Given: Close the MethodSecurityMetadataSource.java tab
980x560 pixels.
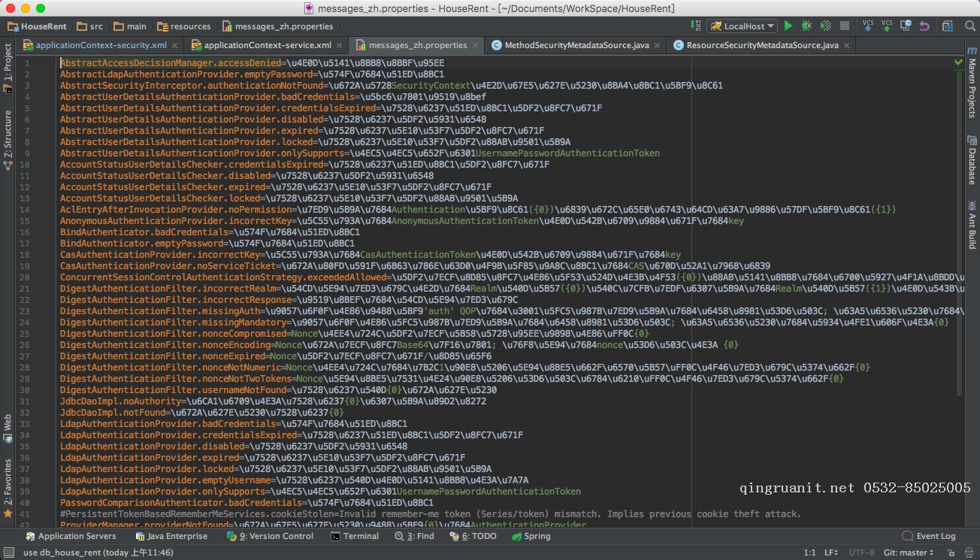Looking at the screenshot, I should tap(658, 45).
